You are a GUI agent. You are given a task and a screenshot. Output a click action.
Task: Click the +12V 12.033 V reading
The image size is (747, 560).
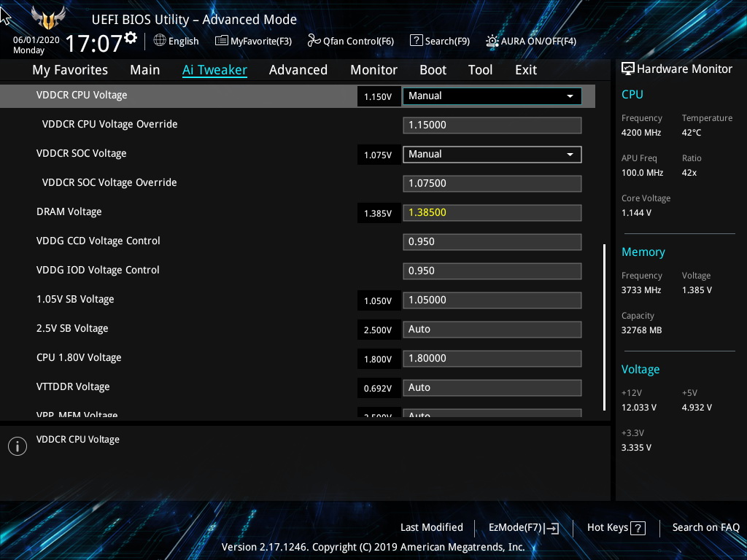pyautogui.click(x=639, y=408)
